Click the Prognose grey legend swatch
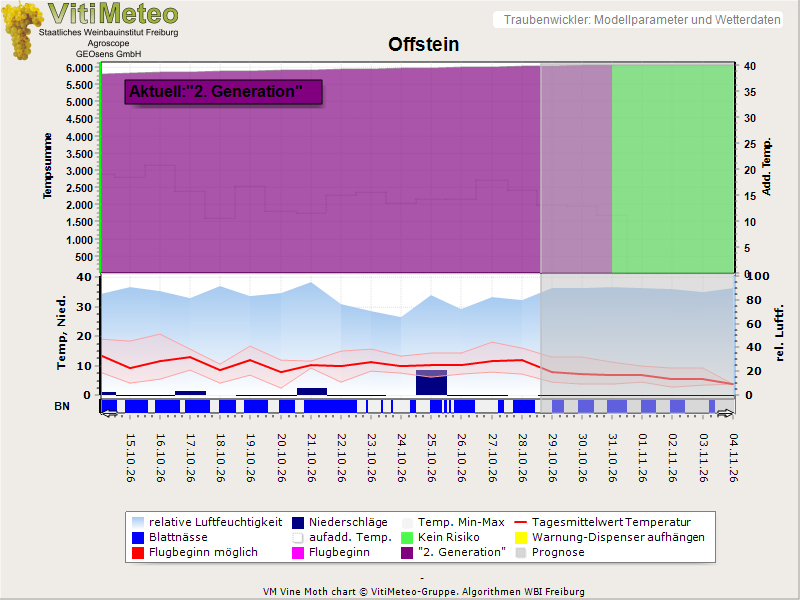This screenshot has height=600, width=800. (521, 553)
